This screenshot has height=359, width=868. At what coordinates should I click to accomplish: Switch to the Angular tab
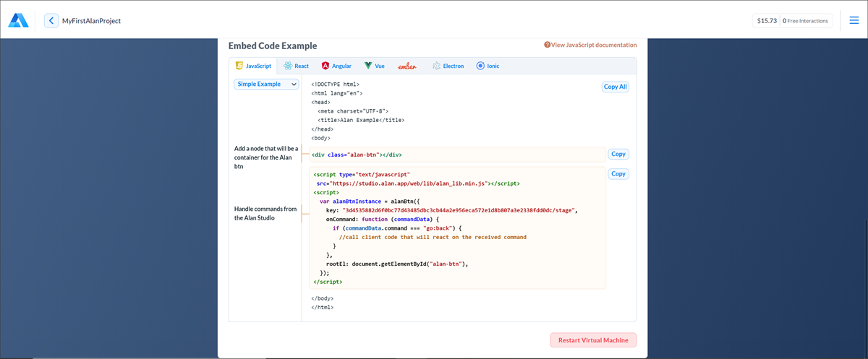pos(341,66)
